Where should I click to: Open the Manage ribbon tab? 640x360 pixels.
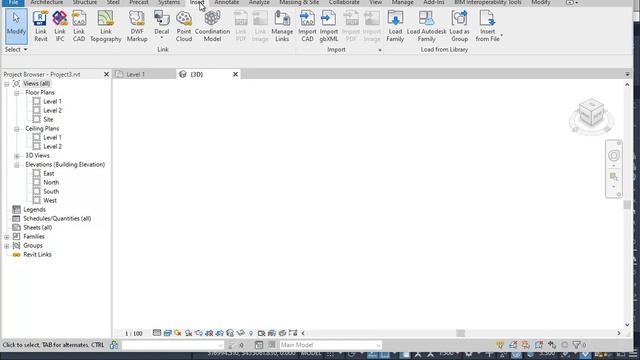pos(402,2)
